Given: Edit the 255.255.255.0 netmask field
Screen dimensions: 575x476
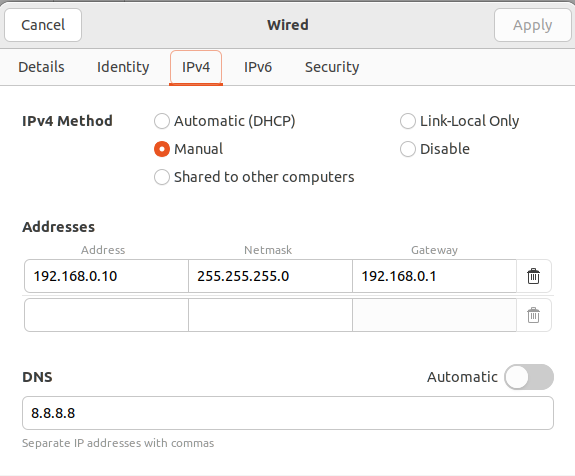Looking at the screenshot, I should coord(270,276).
